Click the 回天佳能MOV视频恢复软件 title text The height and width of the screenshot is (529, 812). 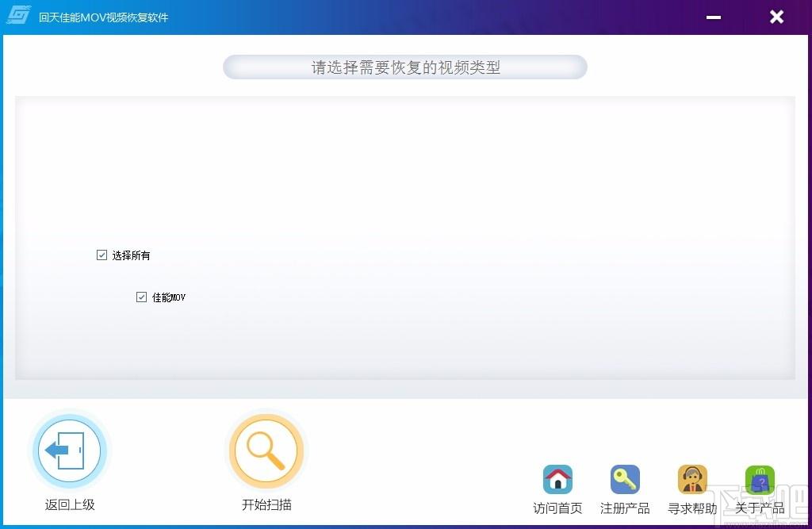[104, 17]
